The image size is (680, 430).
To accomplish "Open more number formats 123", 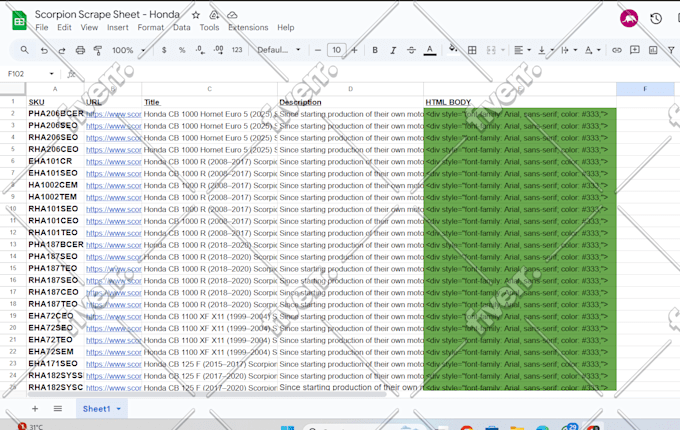I will (x=237, y=50).
